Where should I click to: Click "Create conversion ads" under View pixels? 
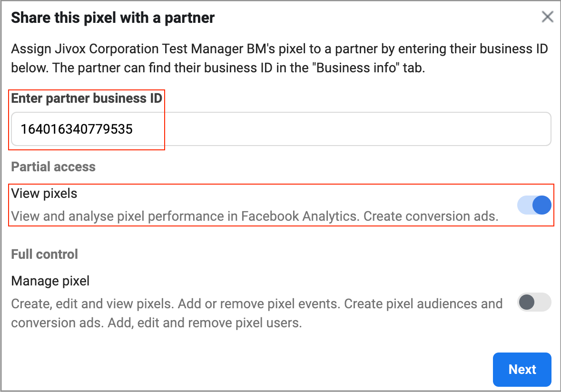pyautogui.click(x=431, y=216)
